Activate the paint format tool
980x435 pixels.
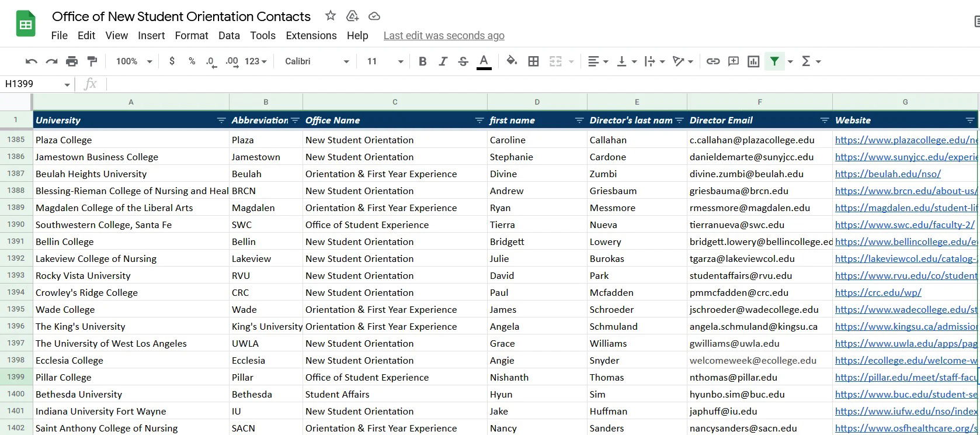[x=92, y=61]
